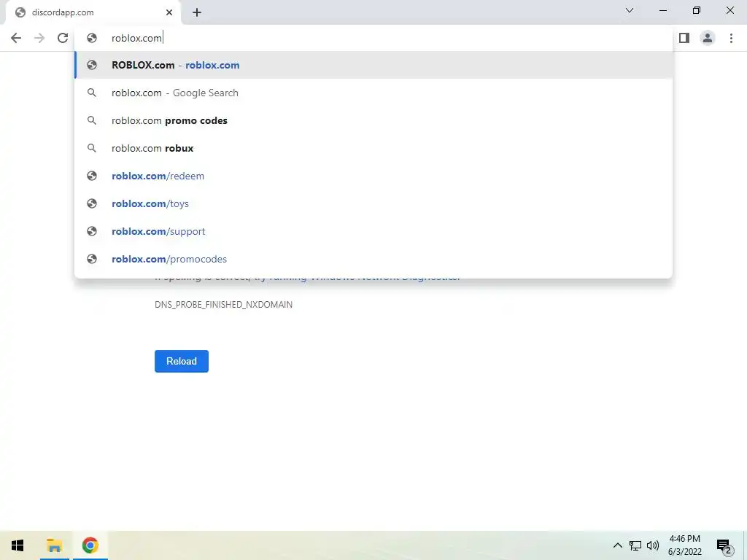
Task: Click the taskbar clock showing 4:46 PM
Action: (x=684, y=545)
